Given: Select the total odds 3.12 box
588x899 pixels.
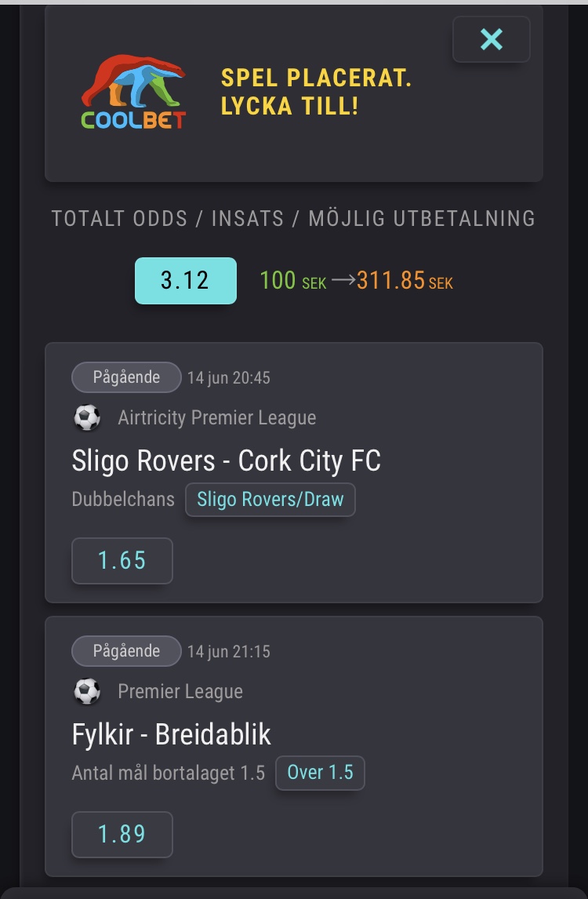Looking at the screenshot, I should coord(186,280).
